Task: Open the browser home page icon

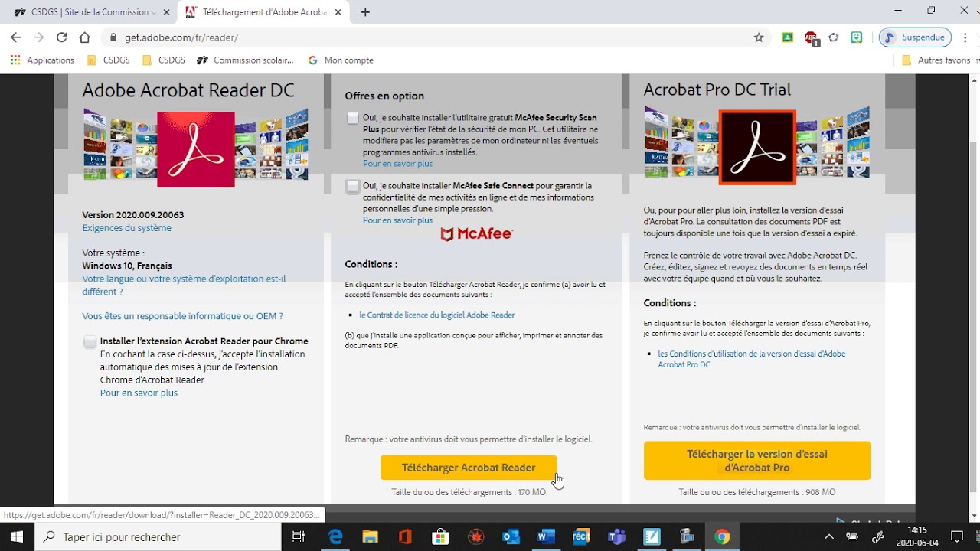Action: click(85, 37)
